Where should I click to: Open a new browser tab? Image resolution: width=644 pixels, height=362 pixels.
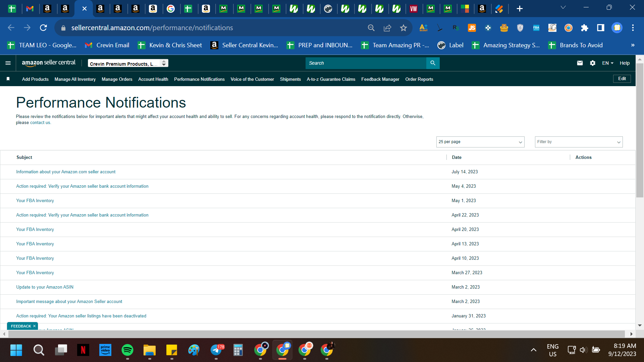[x=520, y=9]
